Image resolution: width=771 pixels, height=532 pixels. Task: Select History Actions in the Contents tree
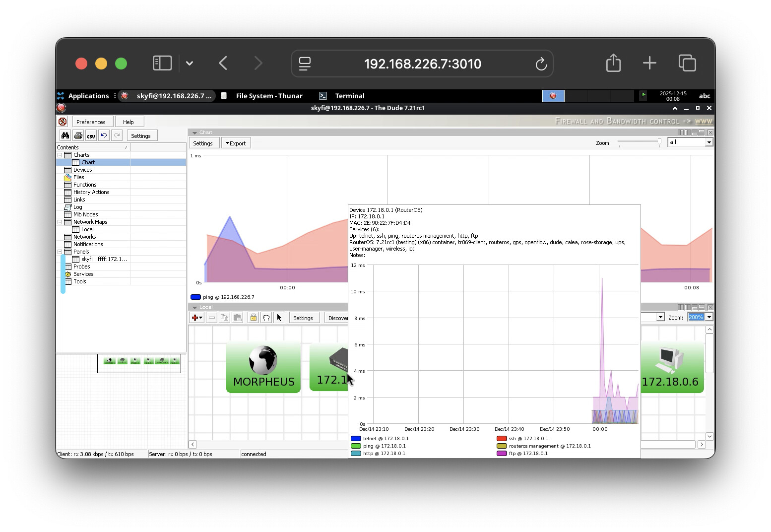coord(91,192)
